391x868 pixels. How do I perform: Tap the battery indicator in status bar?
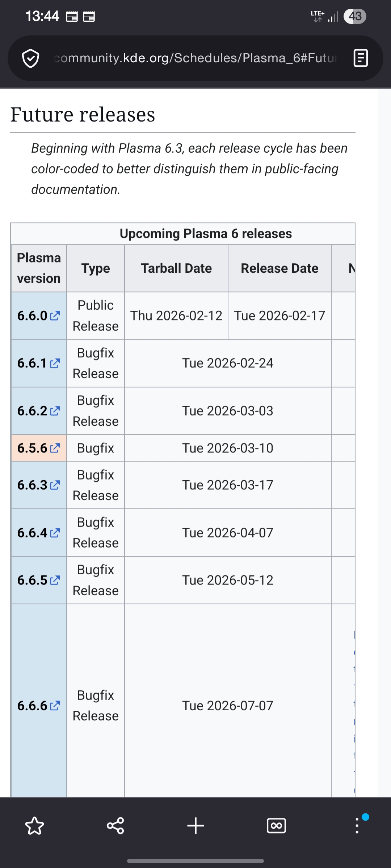pos(355,16)
